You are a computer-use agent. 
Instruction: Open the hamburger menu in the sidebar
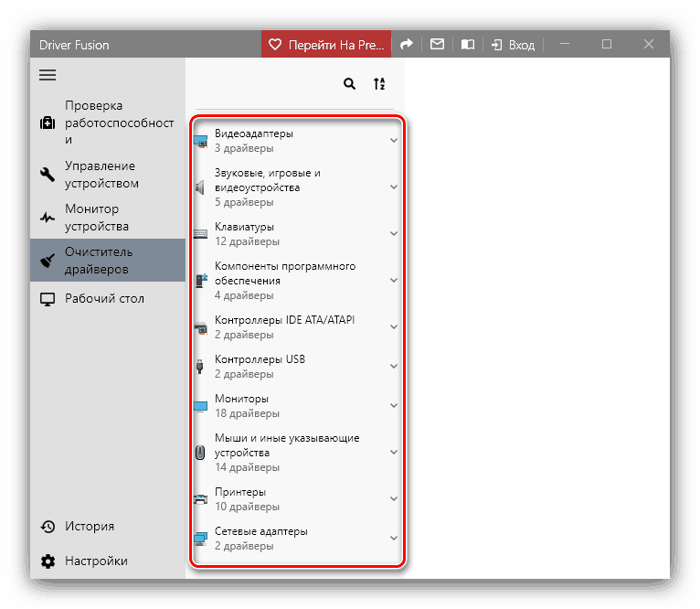48,75
